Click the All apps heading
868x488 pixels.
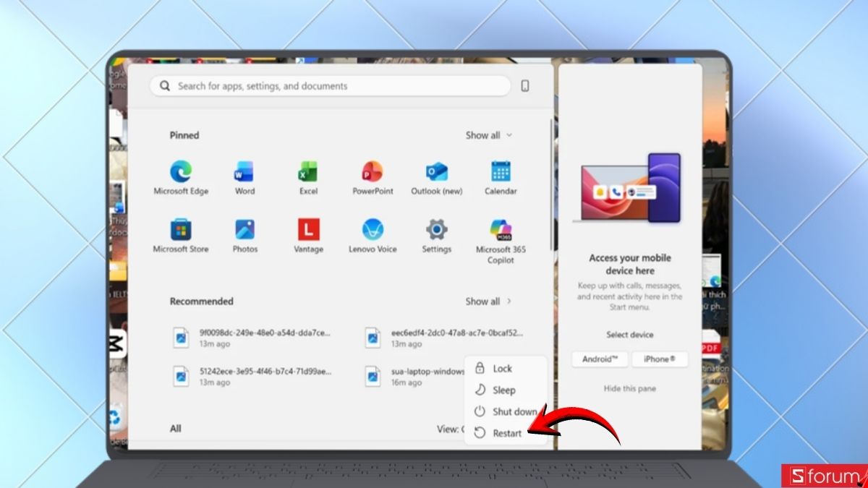tap(176, 429)
